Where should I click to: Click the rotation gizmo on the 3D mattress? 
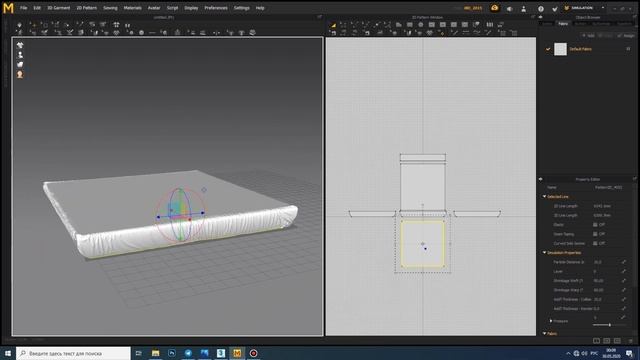(x=180, y=214)
